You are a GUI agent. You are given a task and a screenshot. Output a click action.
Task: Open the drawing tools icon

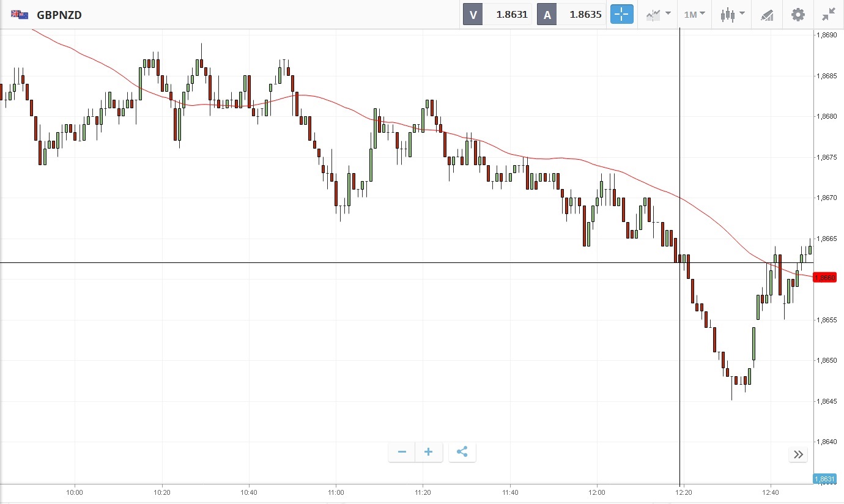(x=767, y=15)
